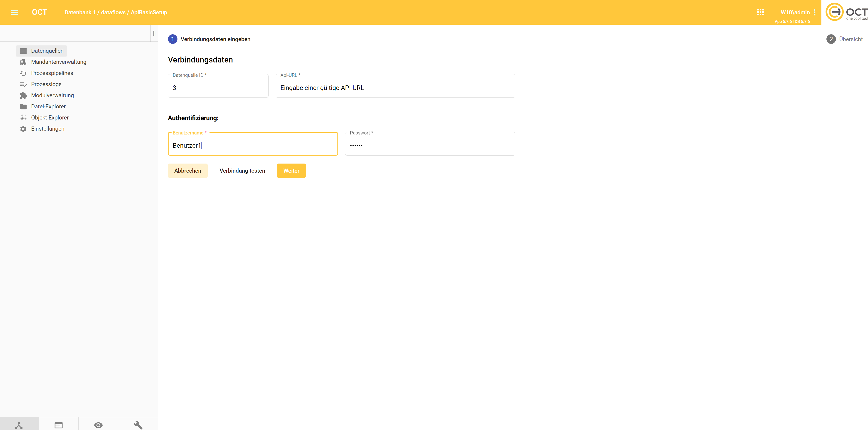Image resolution: width=868 pixels, height=430 pixels.
Task: Open Datei-Explorer menu entry
Action: click(x=48, y=106)
